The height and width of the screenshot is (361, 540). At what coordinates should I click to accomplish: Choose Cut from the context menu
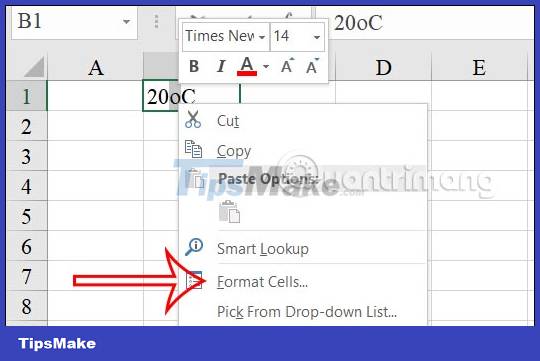(303, 121)
